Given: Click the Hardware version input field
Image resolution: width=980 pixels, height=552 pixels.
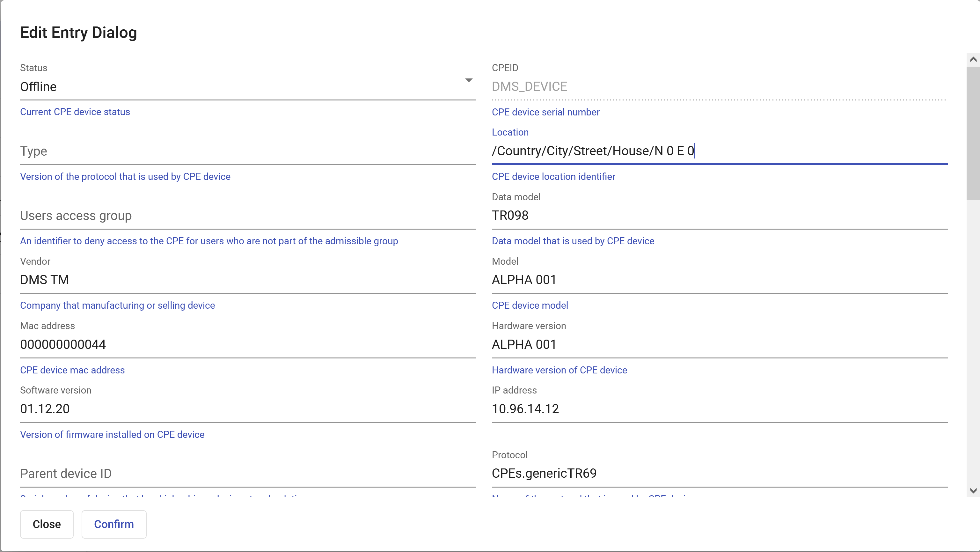Looking at the screenshot, I should [x=719, y=345].
